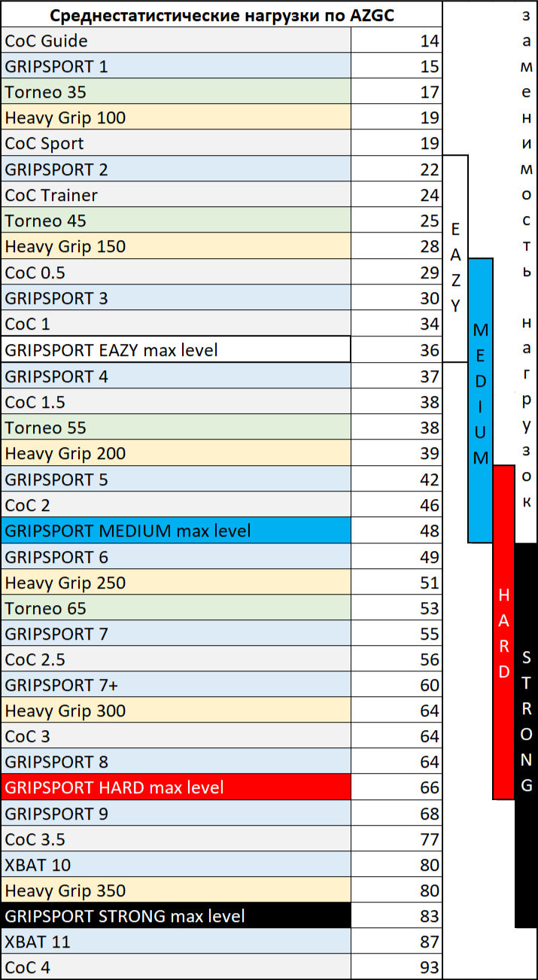The height and width of the screenshot is (980, 538).
Task: Select the header cell 'Среднестатистические нагрузки по AZGC'
Action: (x=221, y=14)
